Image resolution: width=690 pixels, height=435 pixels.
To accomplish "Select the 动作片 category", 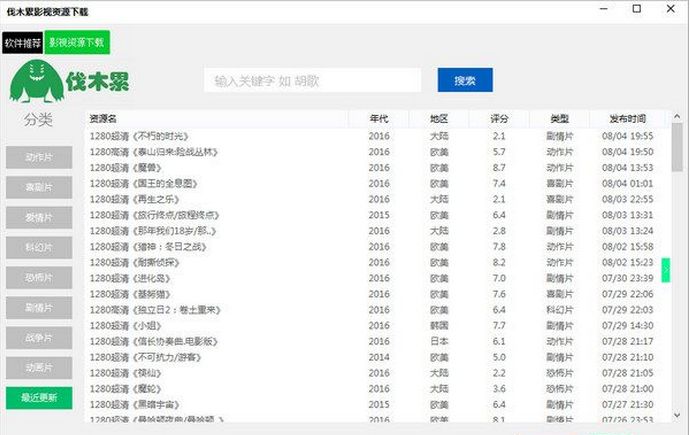I will point(39,157).
